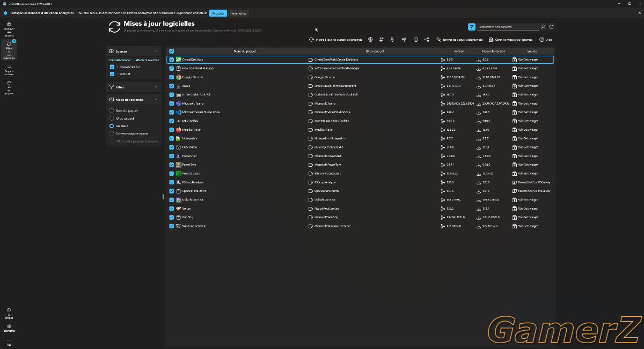The height and width of the screenshot is (349, 644).
Task: Click the Windows Terminal package icon
Action: click(179, 226)
